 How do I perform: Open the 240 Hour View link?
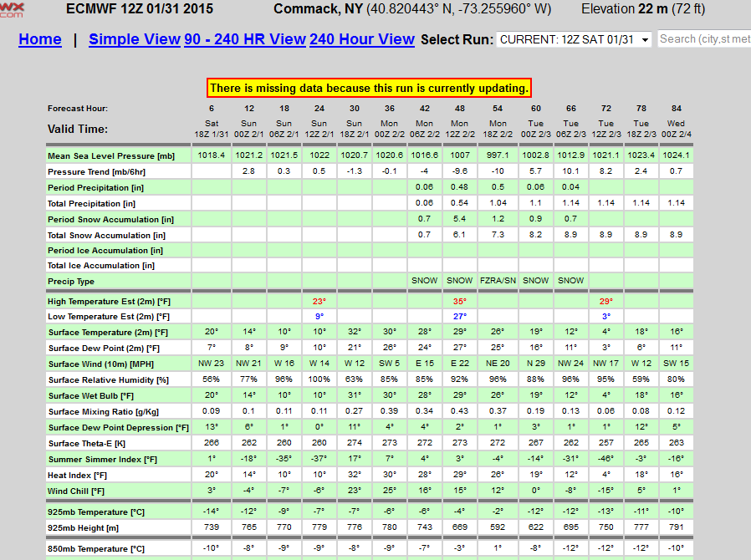tap(362, 39)
